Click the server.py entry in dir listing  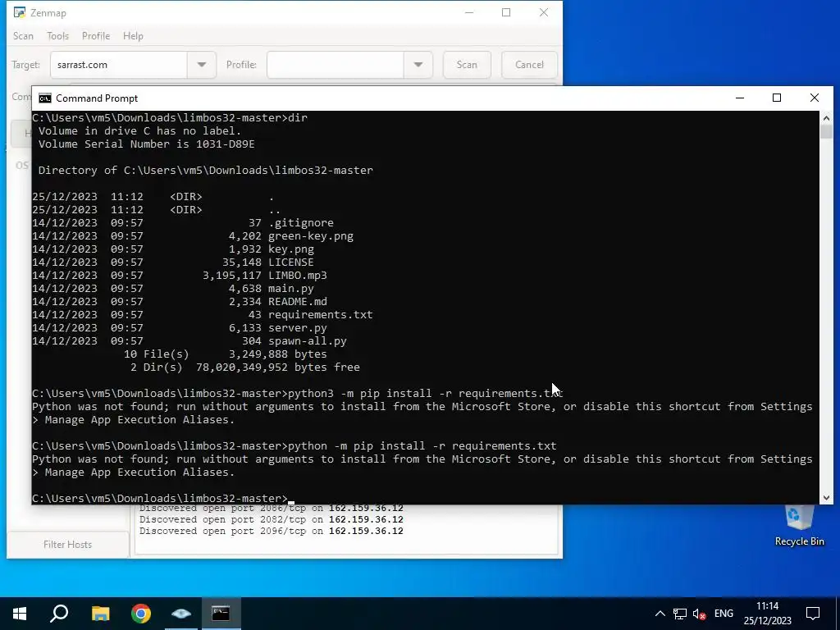click(297, 328)
